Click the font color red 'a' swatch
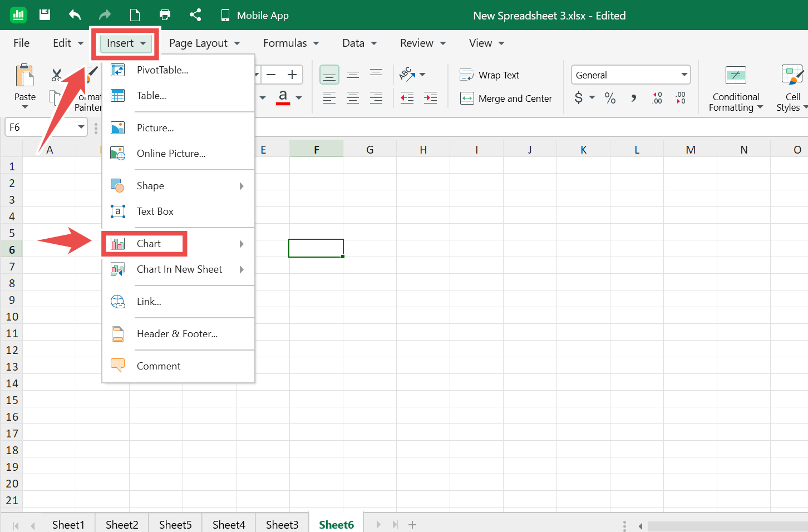 click(x=283, y=97)
